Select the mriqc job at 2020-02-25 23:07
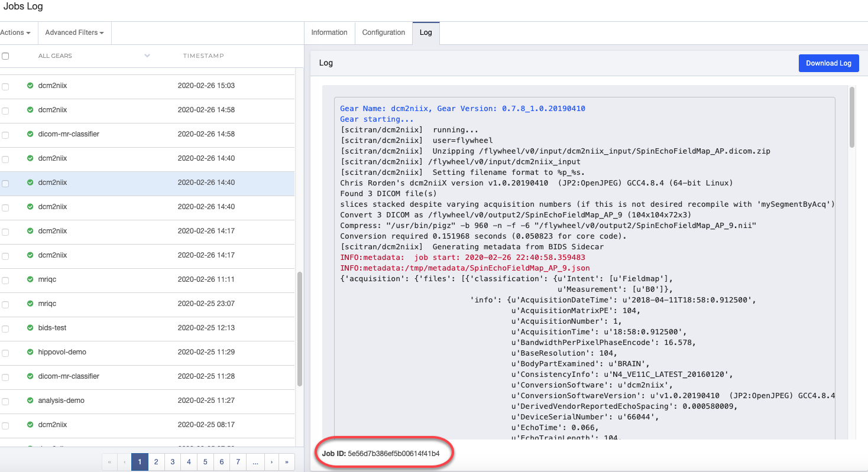868x472 pixels. (147, 304)
